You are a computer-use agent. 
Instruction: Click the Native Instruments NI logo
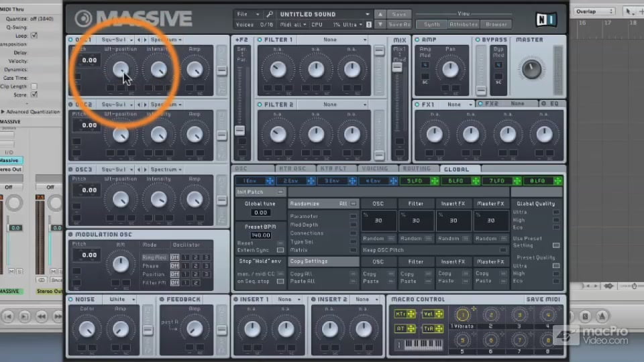[546, 19]
